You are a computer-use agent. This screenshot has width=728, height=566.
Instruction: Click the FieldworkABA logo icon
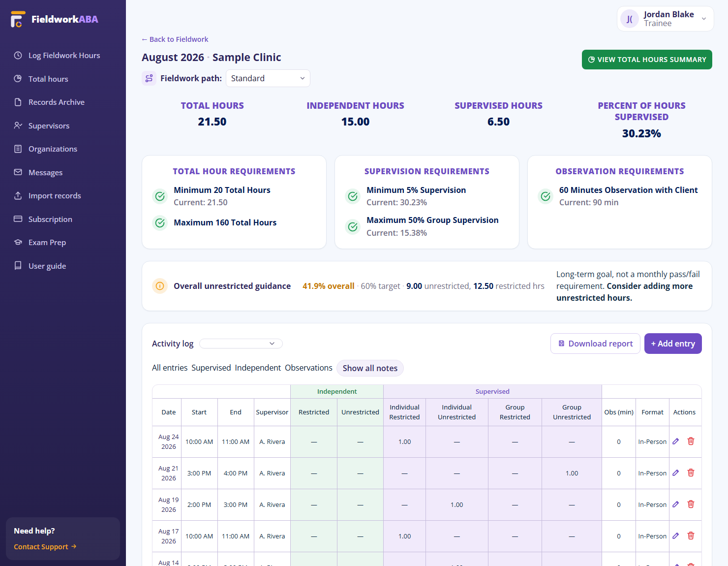tap(18, 19)
